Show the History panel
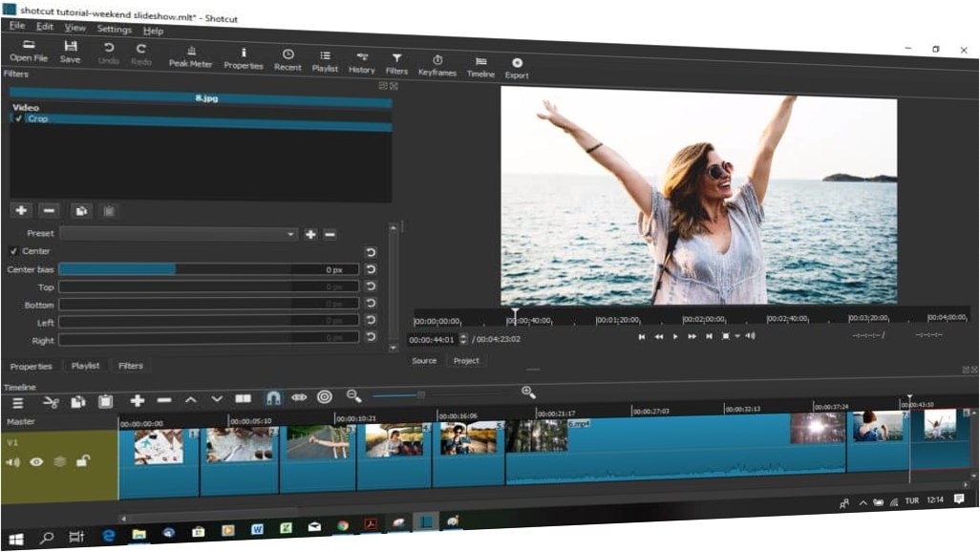 pyautogui.click(x=361, y=62)
